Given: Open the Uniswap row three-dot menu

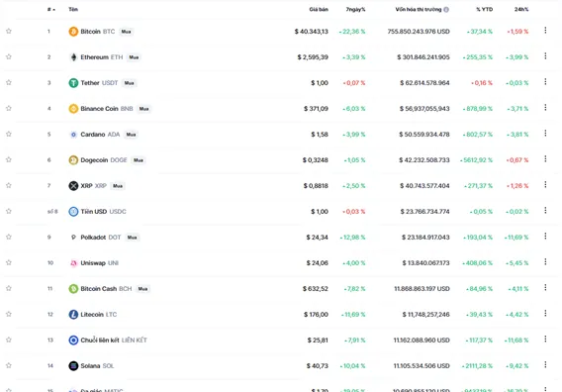Looking at the screenshot, I should tap(545, 261).
